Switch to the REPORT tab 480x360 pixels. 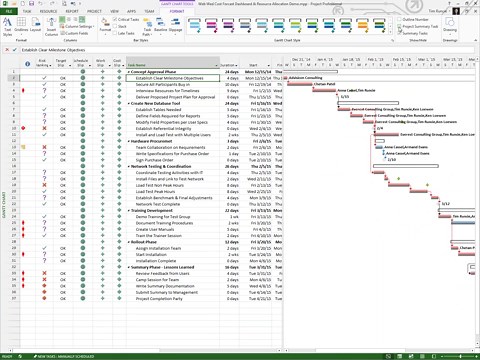tap(72, 11)
